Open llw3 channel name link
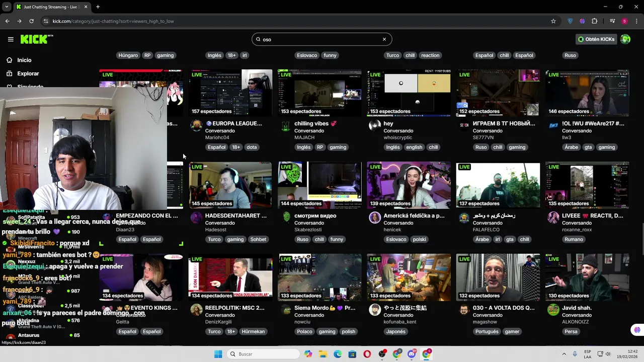644x362 pixels. 567,138
